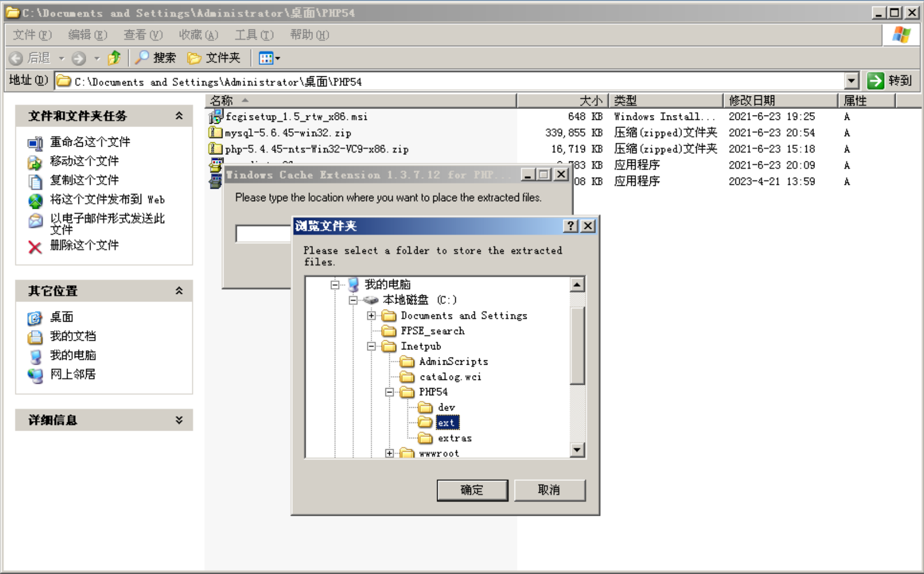
Task: Open the 查看 (View) menu
Action: pyautogui.click(x=143, y=35)
